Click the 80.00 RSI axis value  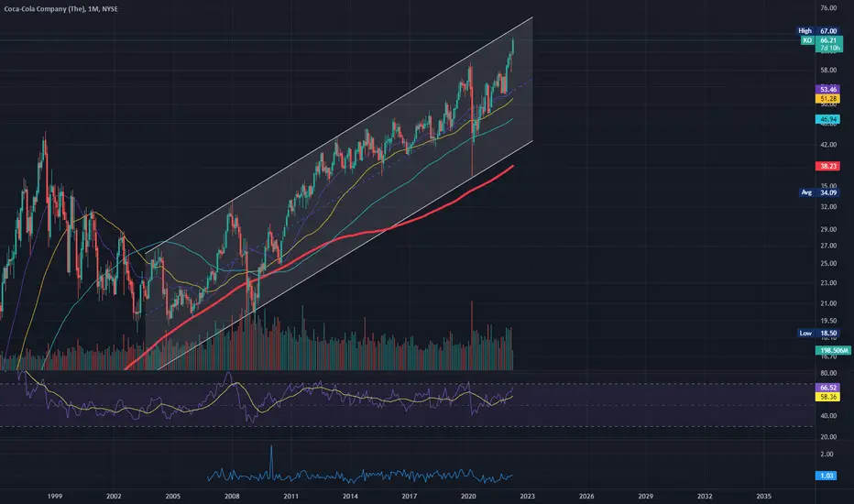(x=828, y=374)
